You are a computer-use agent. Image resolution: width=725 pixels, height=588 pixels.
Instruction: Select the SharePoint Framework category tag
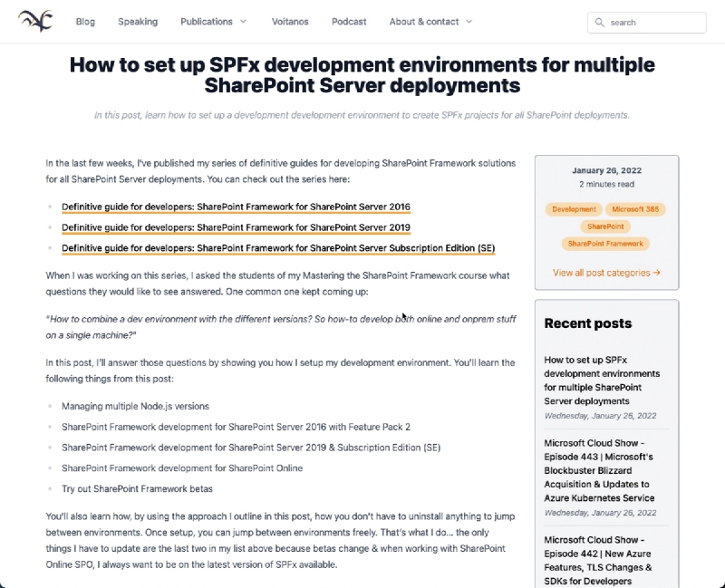(605, 244)
